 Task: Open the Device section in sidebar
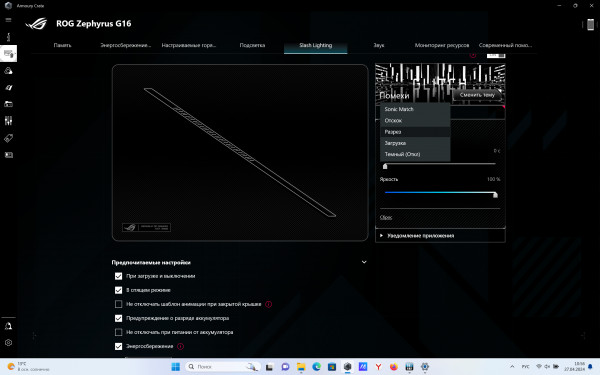(8, 54)
